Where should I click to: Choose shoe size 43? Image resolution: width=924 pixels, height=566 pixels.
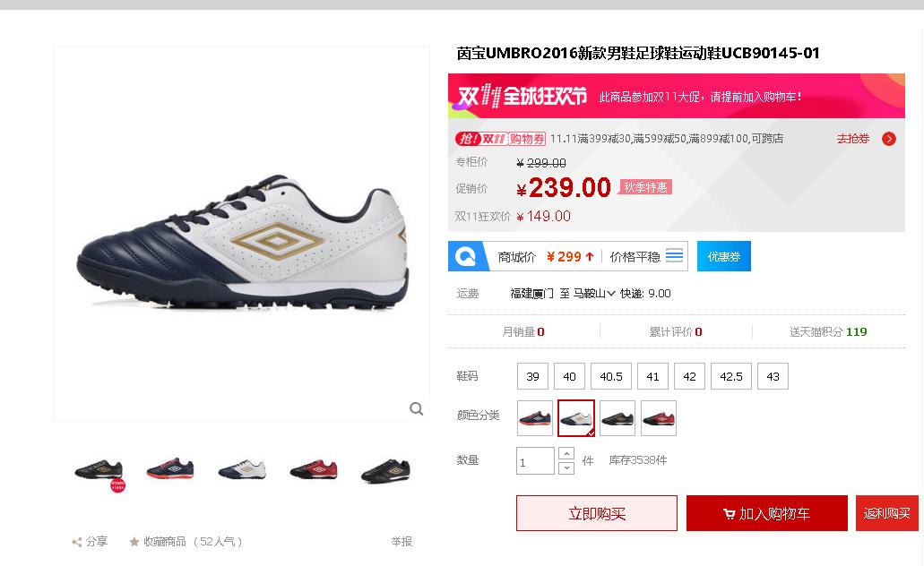point(773,376)
